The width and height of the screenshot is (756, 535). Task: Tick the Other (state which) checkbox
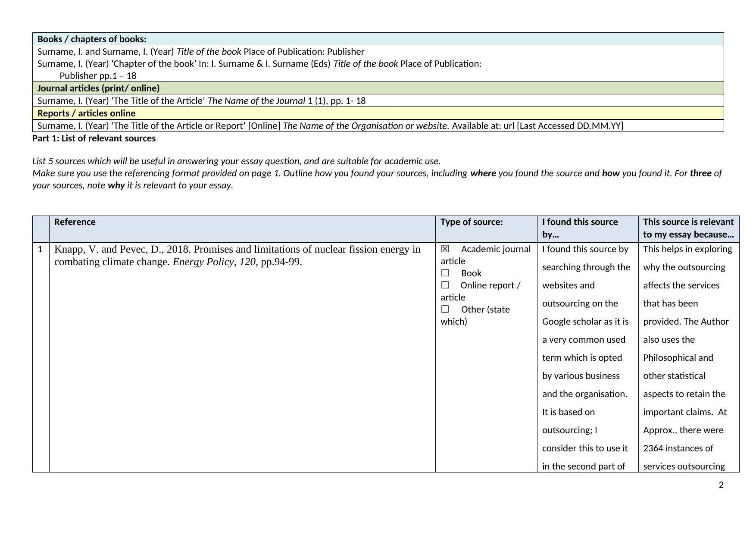[445, 310]
